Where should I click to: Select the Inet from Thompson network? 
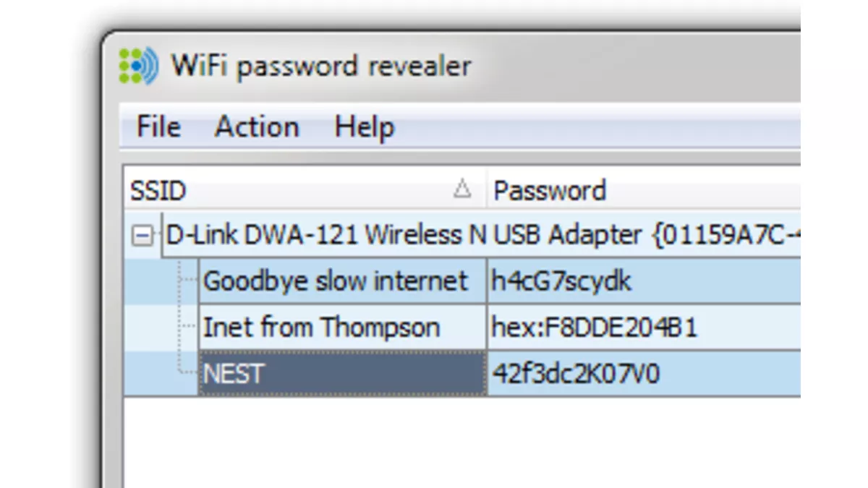tap(322, 327)
